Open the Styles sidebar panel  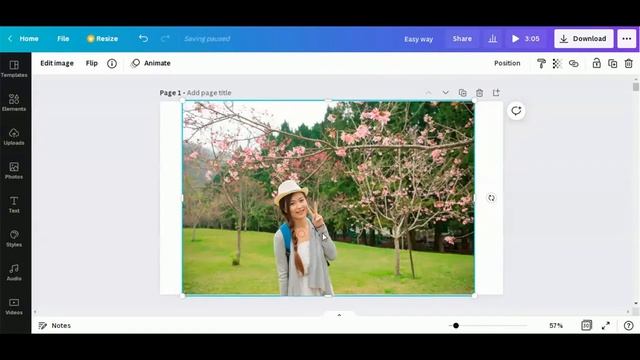pyautogui.click(x=14, y=238)
